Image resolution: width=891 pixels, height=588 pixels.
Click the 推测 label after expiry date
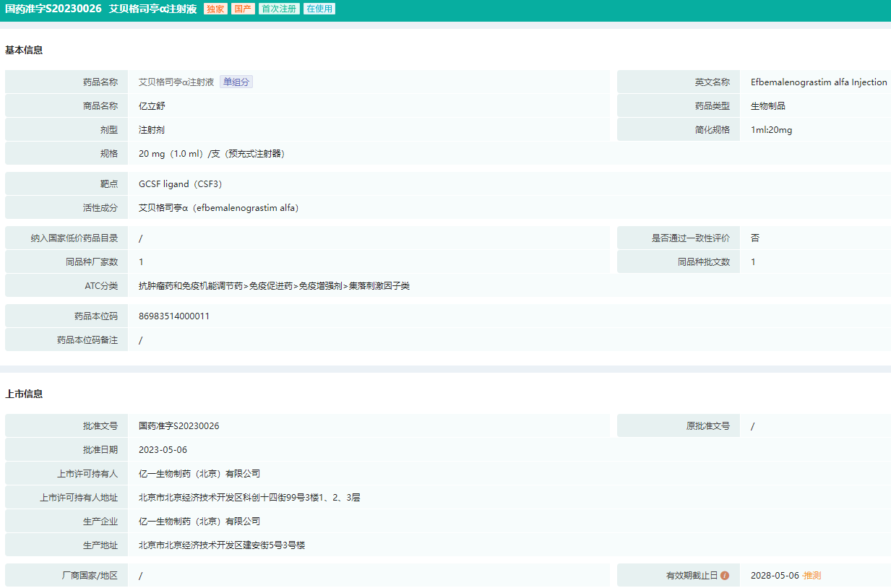(x=812, y=576)
